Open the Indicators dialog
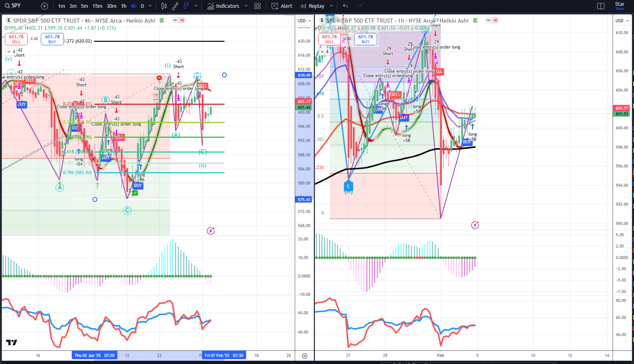Screen dimensions: 634x364 [223, 6]
